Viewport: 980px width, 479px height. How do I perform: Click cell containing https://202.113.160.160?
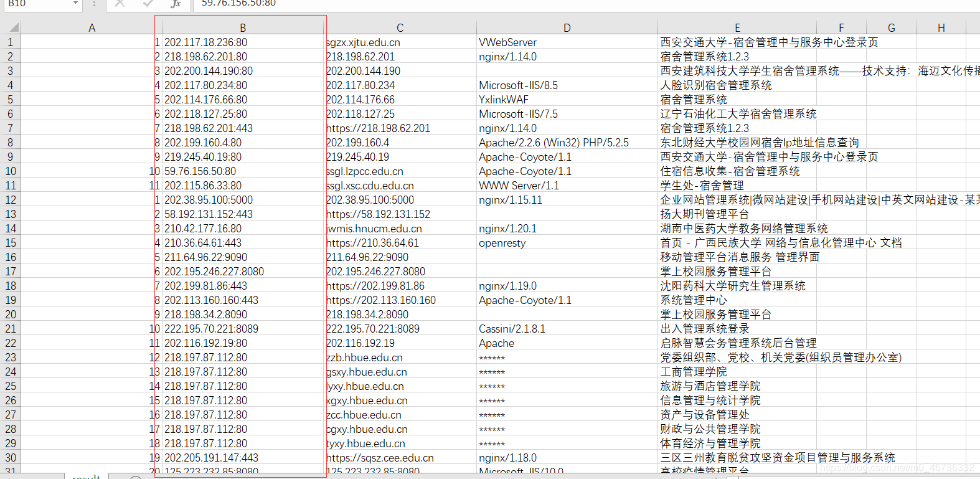pyautogui.click(x=400, y=300)
